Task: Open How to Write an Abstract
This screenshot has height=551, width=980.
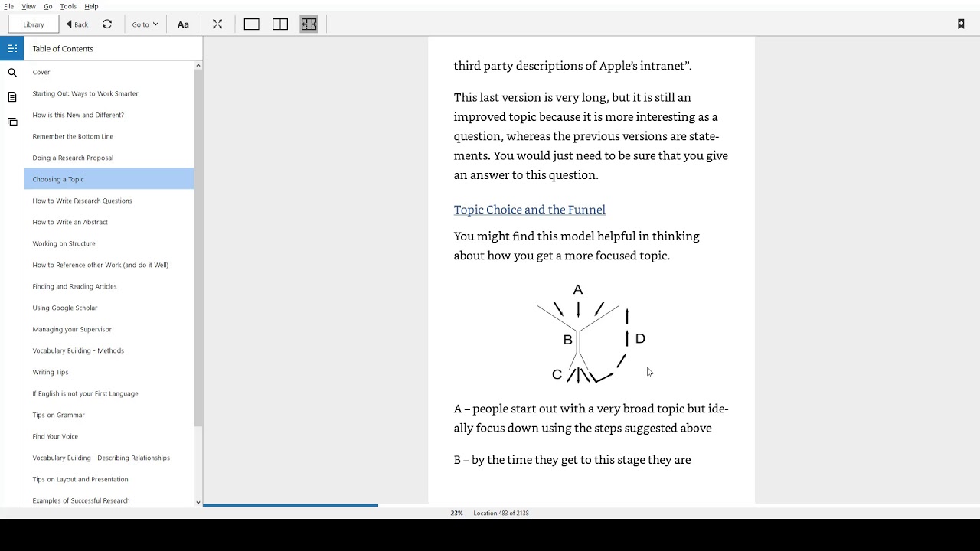Action: 109,222
